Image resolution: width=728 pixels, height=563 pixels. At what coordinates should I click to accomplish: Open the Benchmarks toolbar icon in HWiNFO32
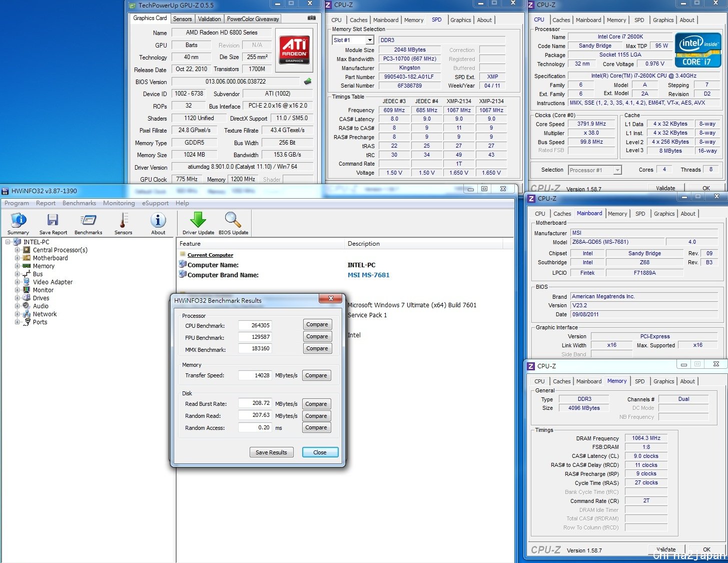coord(88,223)
